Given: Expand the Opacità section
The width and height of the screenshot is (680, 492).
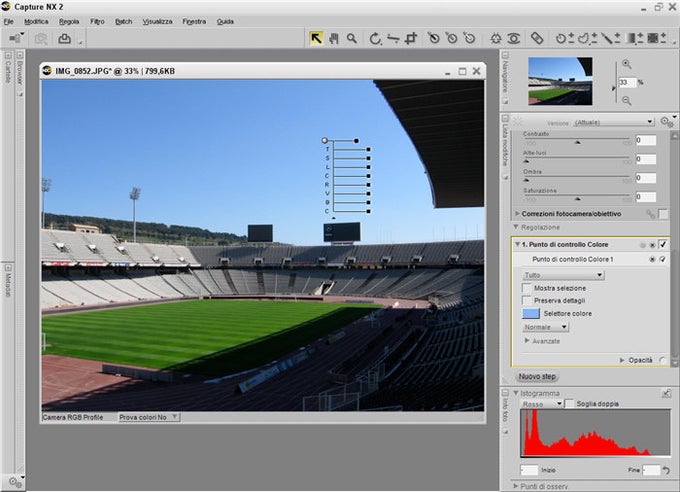Looking at the screenshot, I should click(622, 361).
